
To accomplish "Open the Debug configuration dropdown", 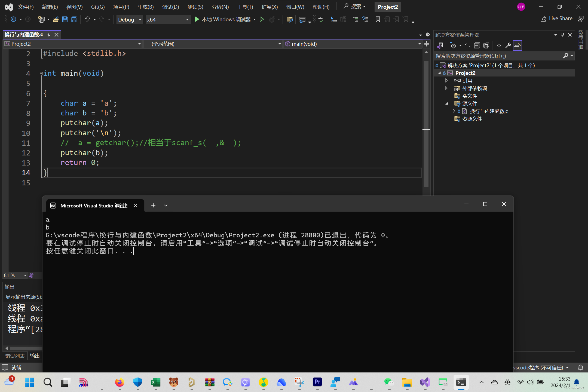I will click(x=130, y=20).
